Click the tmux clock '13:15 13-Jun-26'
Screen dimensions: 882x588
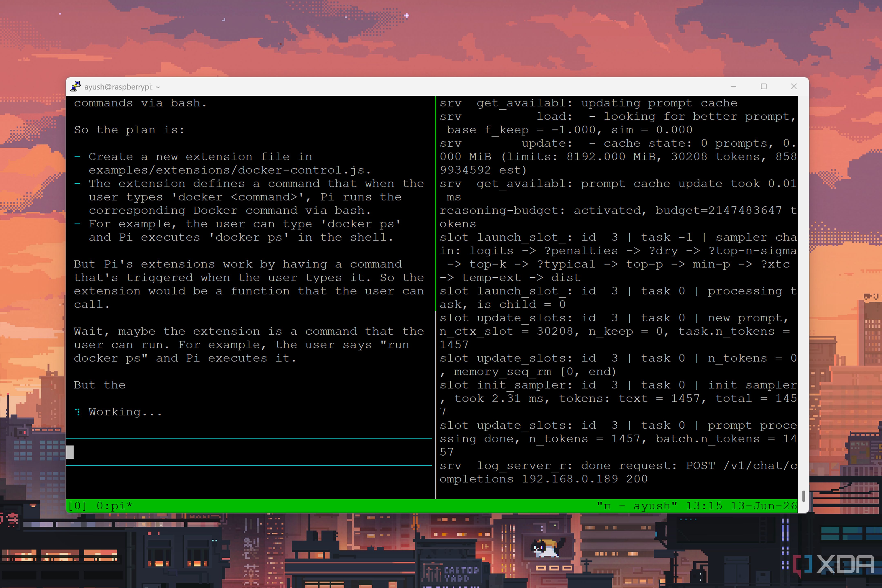click(741, 506)
